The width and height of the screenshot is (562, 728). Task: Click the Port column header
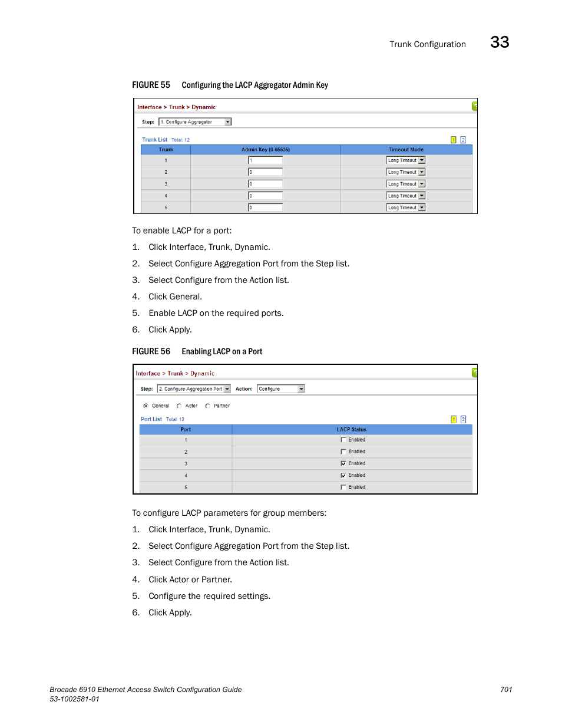(186, 430)
